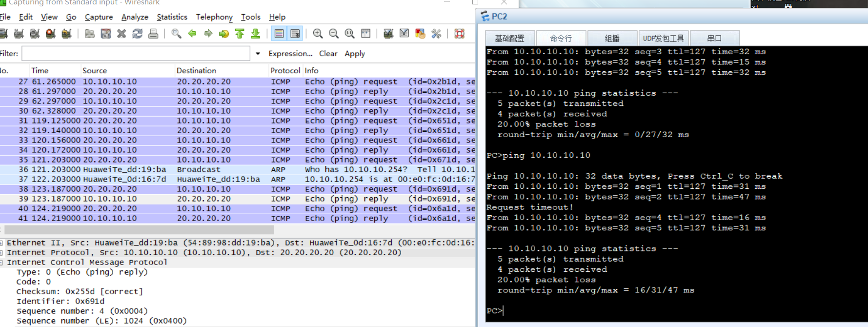Sort by Time column header
This screenshot has width=868, height=327.
point(55,70)
